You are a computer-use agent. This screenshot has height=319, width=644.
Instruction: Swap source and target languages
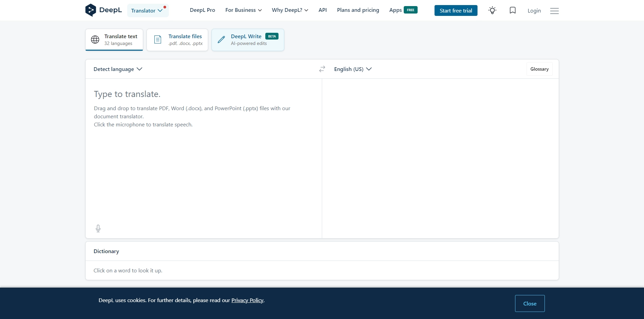coord(322,69)
